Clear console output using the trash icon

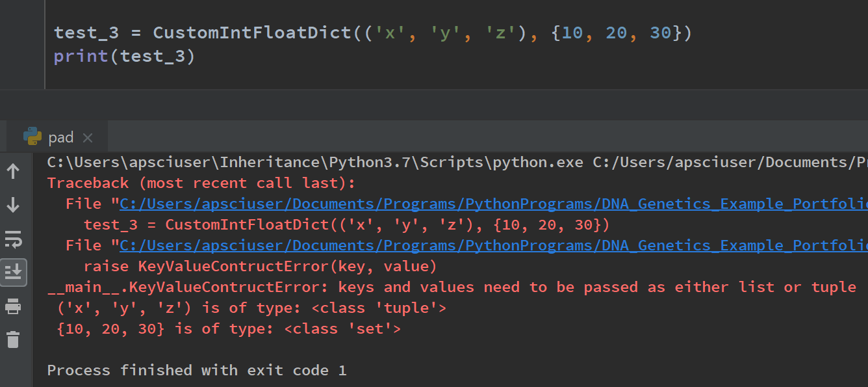pyautogui.click(x=13, y=339)
